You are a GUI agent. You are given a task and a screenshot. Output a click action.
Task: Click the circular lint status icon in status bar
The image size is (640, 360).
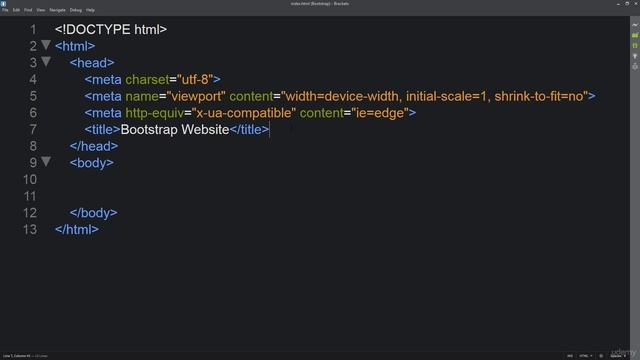coord(601,356)
